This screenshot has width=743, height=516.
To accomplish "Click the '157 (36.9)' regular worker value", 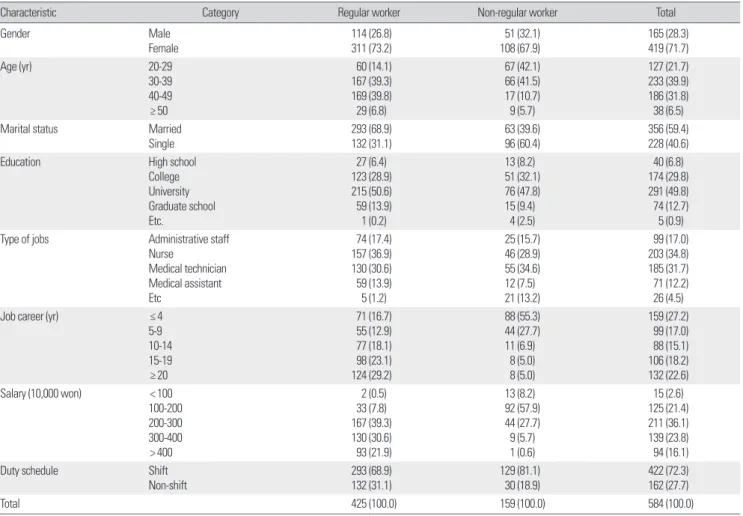I will (x=372, y=253).
